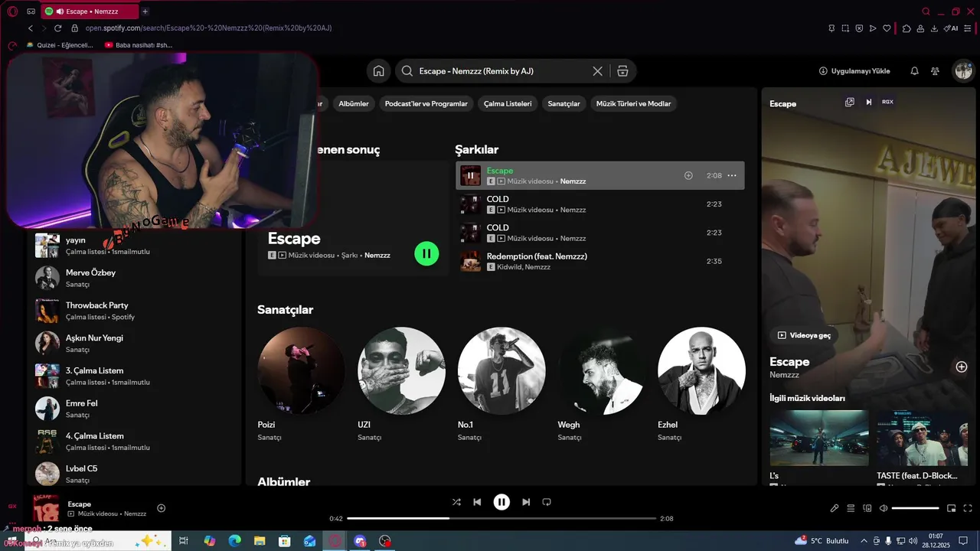Add the Escape row to Liked Songs
This screenshot has height=551, width=980.
[688, 175]
